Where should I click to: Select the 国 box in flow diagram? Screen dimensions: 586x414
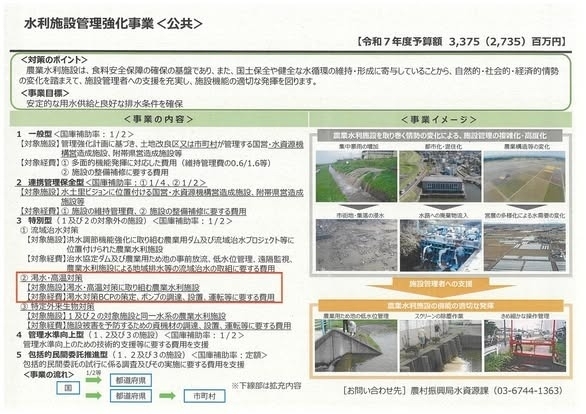click(x=68, y=388)
